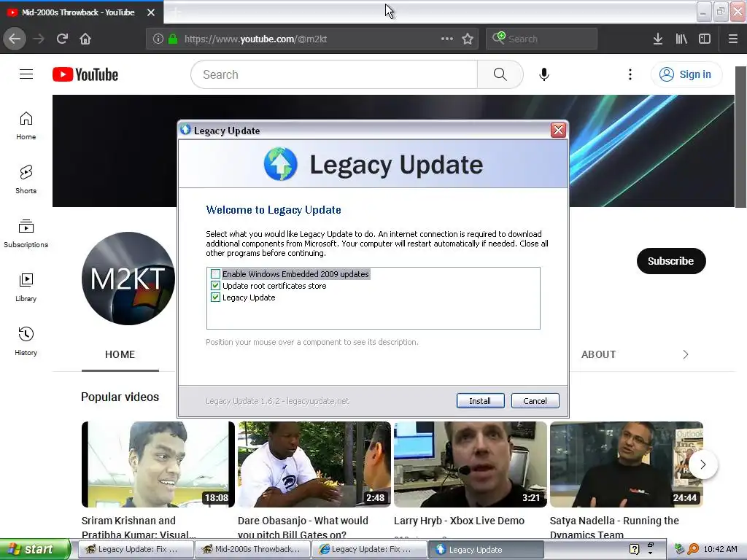Open Sriram Krishnan video thumbnail
Screen dimensions: 747x560
pyautogui.click(x=158, y=464)
